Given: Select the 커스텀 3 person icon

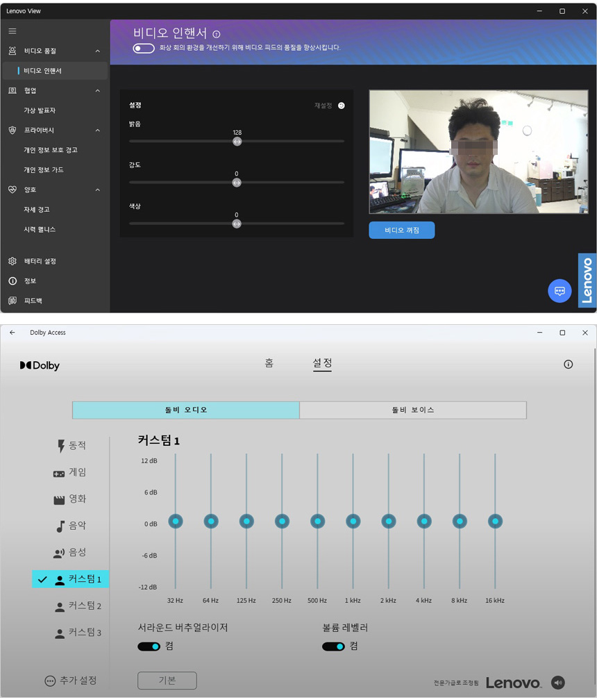Looking at the screenshot, I should point(60,633).
